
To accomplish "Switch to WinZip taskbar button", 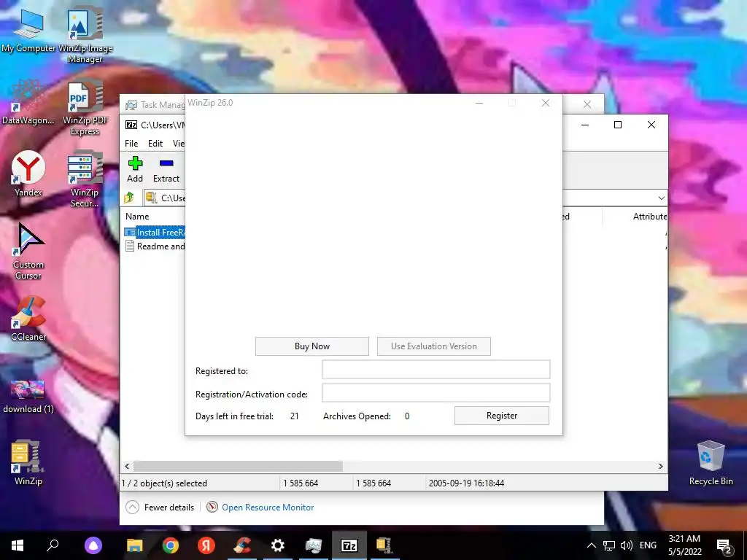I will click(384, 545).
